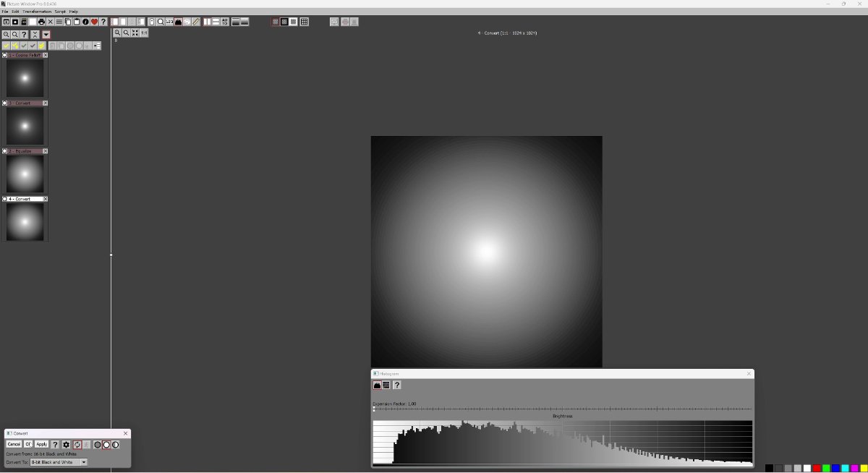Image resolution: width=868 pixels, height=473 pixels.
Task: Open the Transformation menu
Action: (x=37, y=12)
